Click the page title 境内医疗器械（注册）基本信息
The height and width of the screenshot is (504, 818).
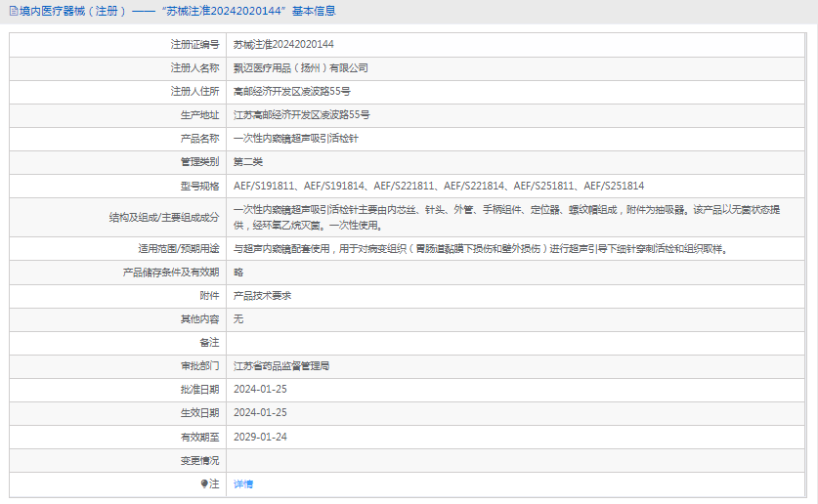click(x=177, y=11)
